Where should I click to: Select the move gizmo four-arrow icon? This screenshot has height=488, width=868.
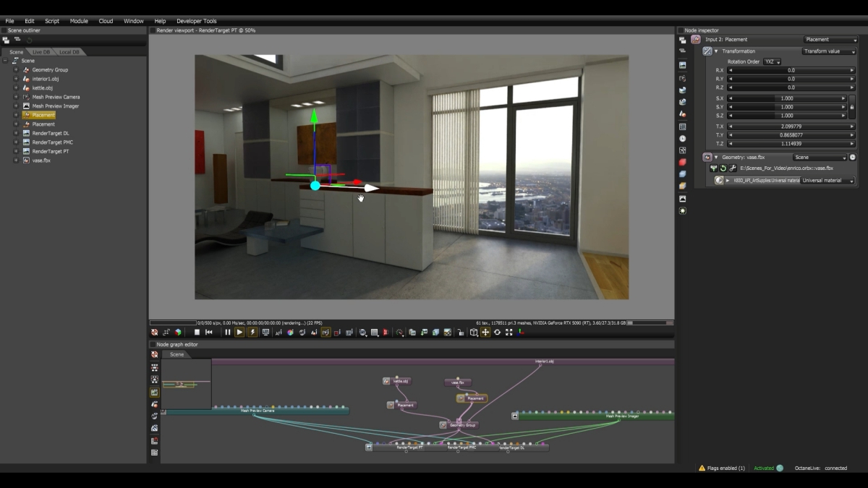coord(485,333)
